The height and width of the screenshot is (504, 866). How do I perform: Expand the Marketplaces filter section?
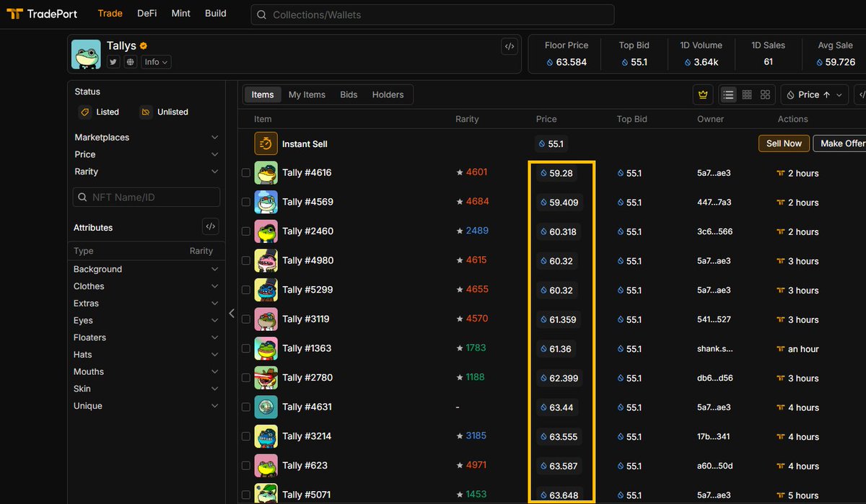pyautogui.click(x=146, y=137)
